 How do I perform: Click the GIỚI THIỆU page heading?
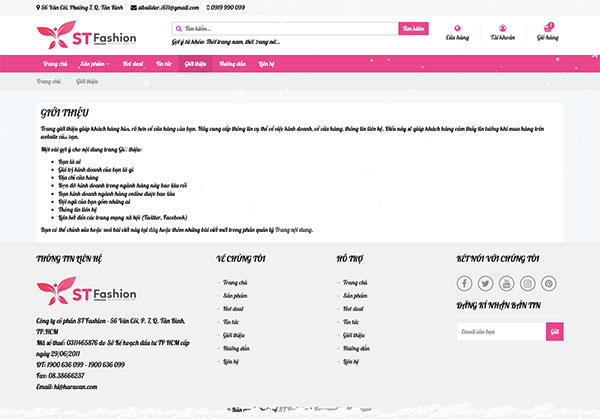65,113
